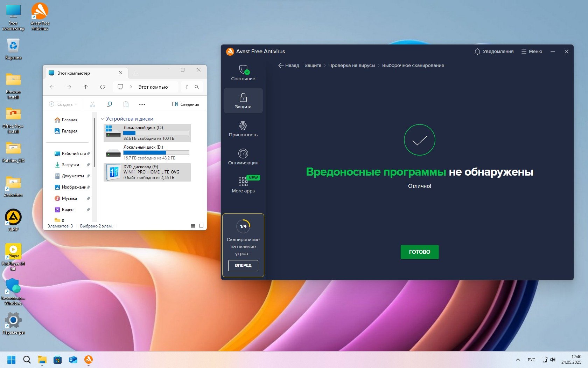Click the Microsoft Store taskbar icon
This screenshot has height=368, width=588.
pyautogui.click(x=58, y=360)
